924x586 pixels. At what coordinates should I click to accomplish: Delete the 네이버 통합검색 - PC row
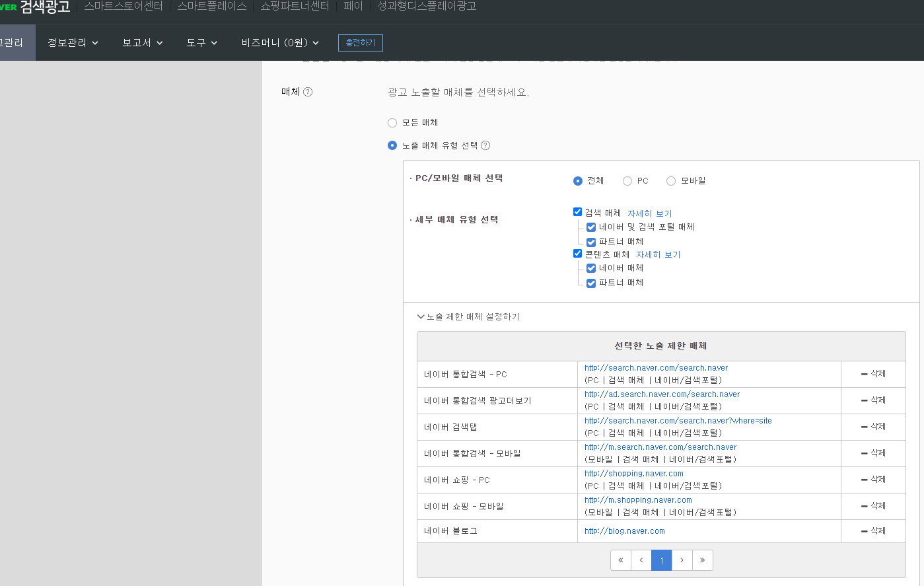coord(873,374)
